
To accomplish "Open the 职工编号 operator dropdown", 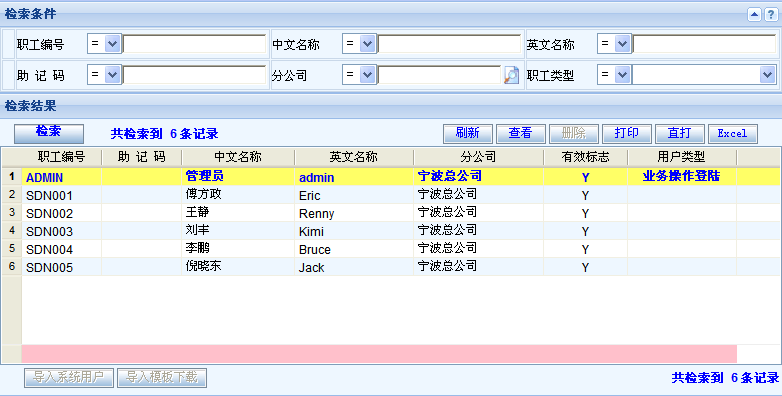I will tap(104, 44).
